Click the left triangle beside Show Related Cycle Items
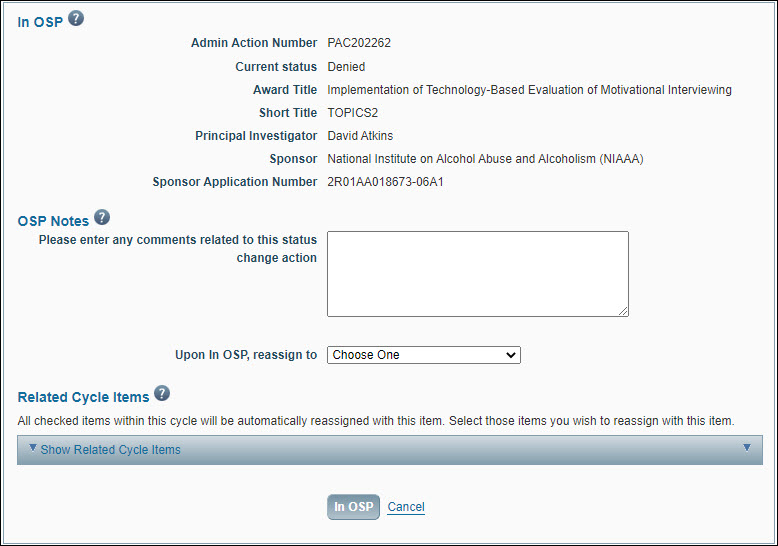 33,448
